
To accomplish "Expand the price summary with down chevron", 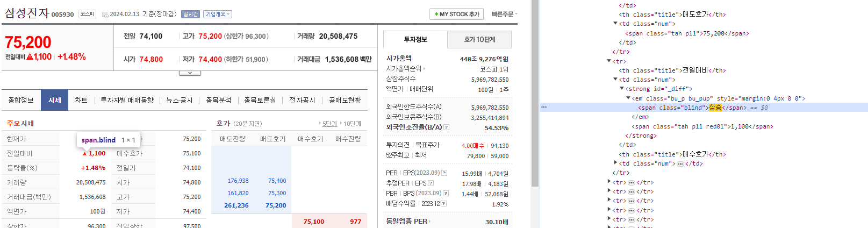I will [190, 73].
